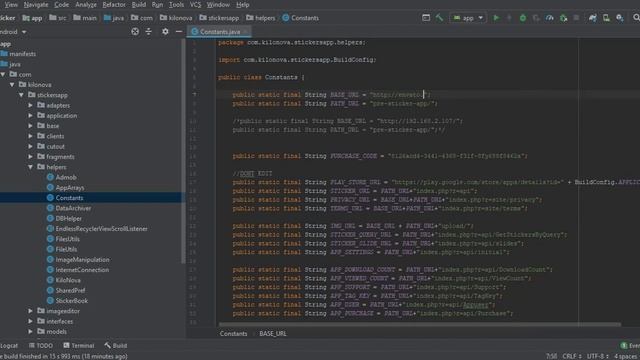Start debugging with the green bug icon
Viewport: 640px width, 360px height.
[x=522, y=18]
